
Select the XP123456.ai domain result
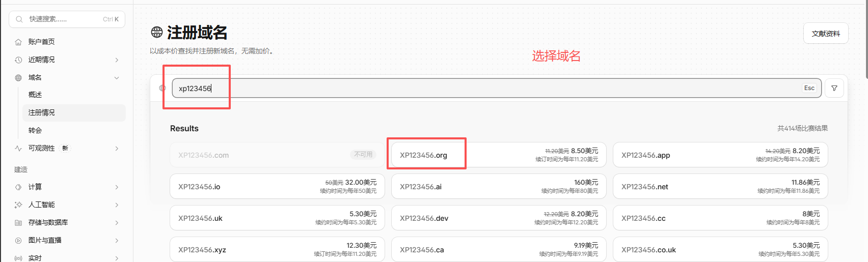pyautogui.click(x=499, y=186)
